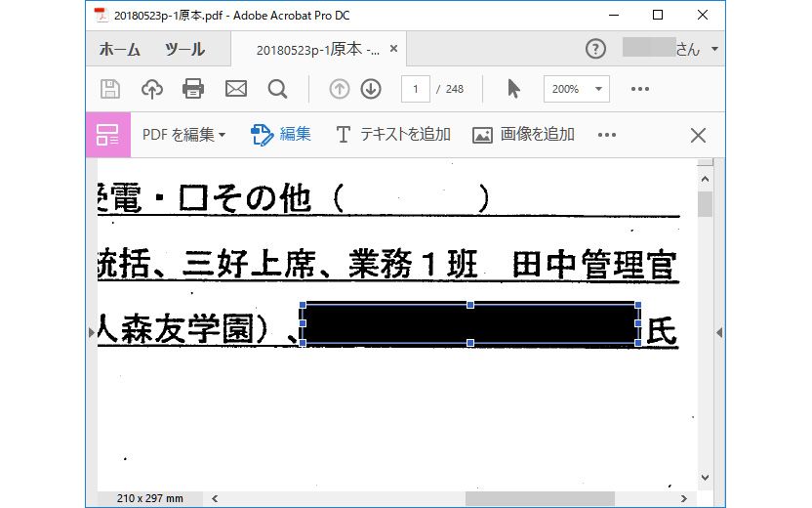Image resolution: width=812 pixels, height=508 pixels.
Task: Click the text 田中管理官
Action: [595, 265]
